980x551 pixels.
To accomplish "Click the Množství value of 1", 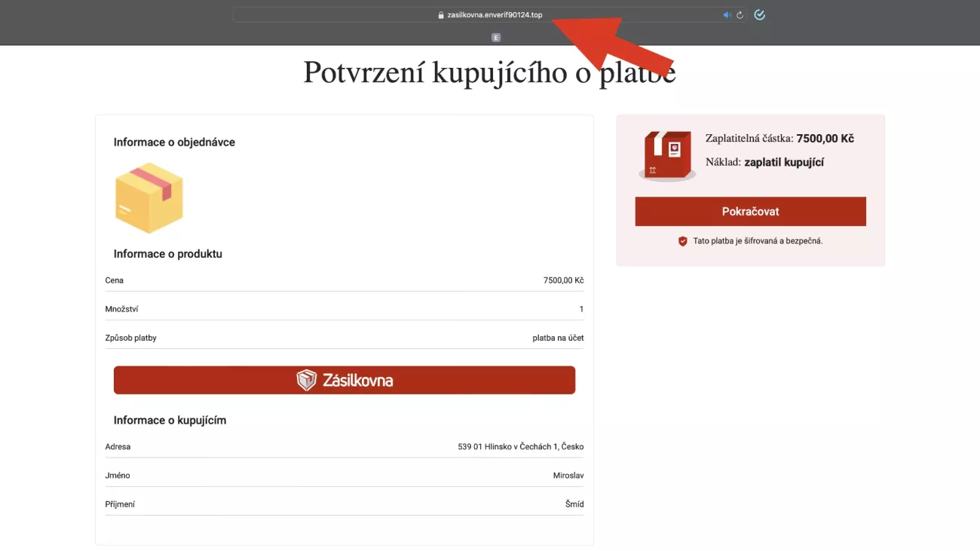I will 580,309.
